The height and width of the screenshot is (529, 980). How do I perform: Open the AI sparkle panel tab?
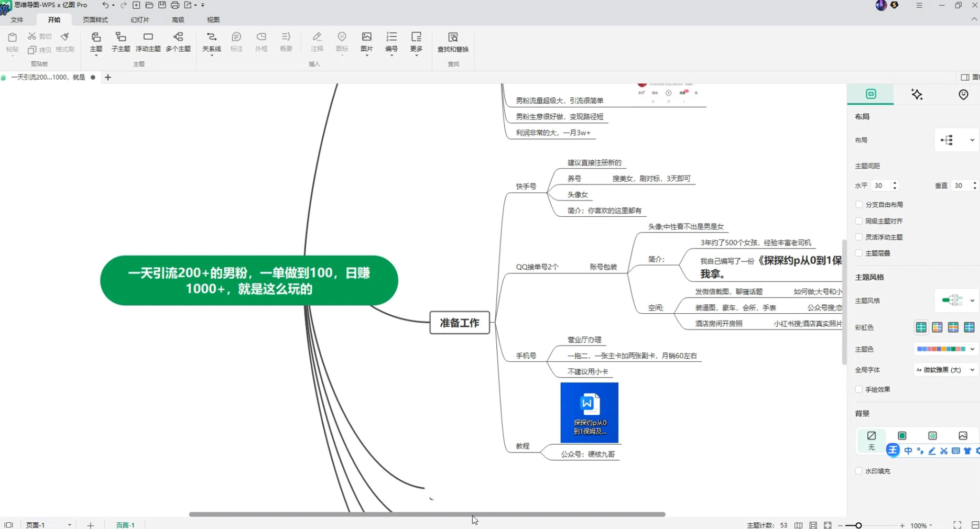pos(917,94)
